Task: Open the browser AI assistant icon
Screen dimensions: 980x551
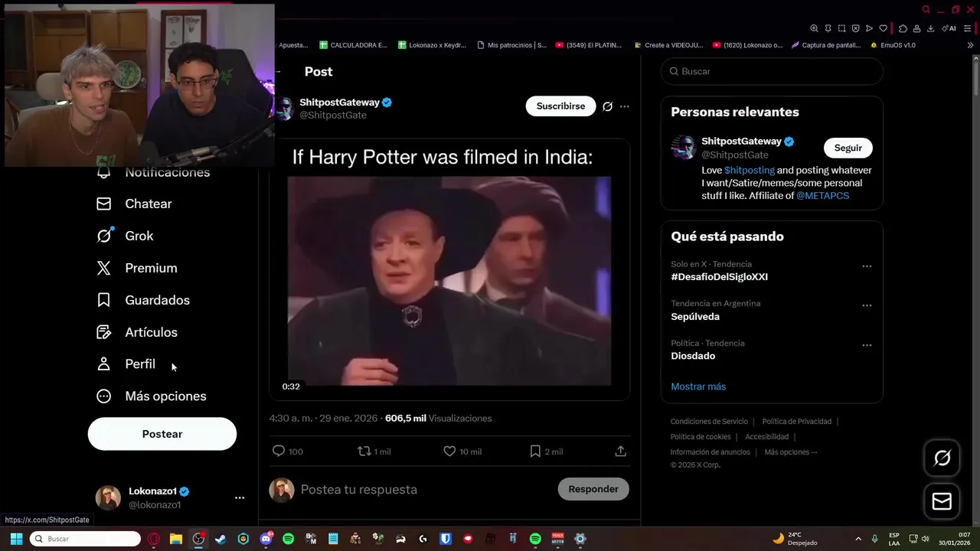Action: (949, 28)
